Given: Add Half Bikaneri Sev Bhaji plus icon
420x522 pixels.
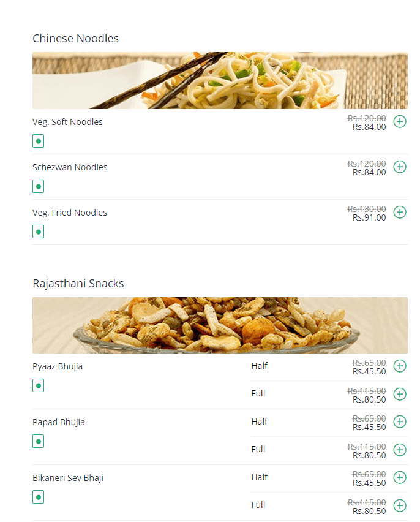Looking at the screenshot, I should pos(400,477).
